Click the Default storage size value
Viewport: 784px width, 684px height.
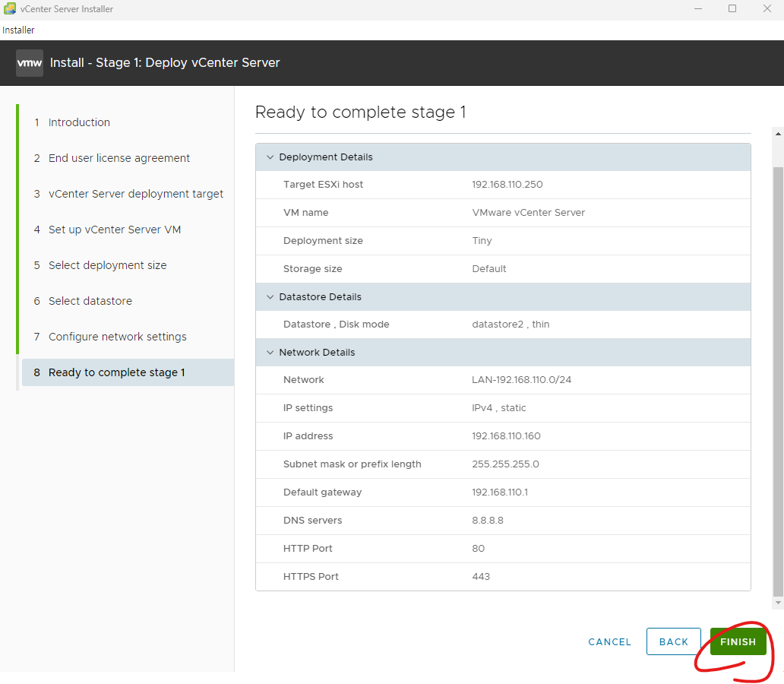[489, 269]
